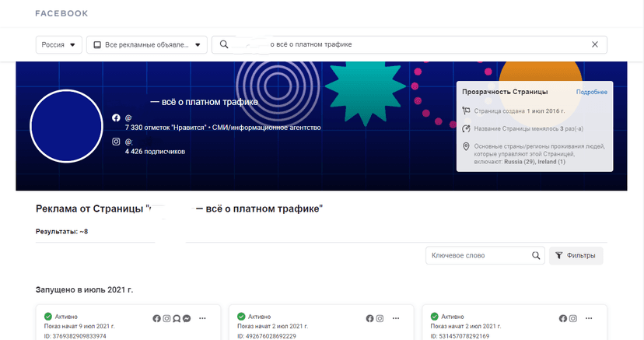
Task: Clear the search query with the X icon
Action: (595, 44)
